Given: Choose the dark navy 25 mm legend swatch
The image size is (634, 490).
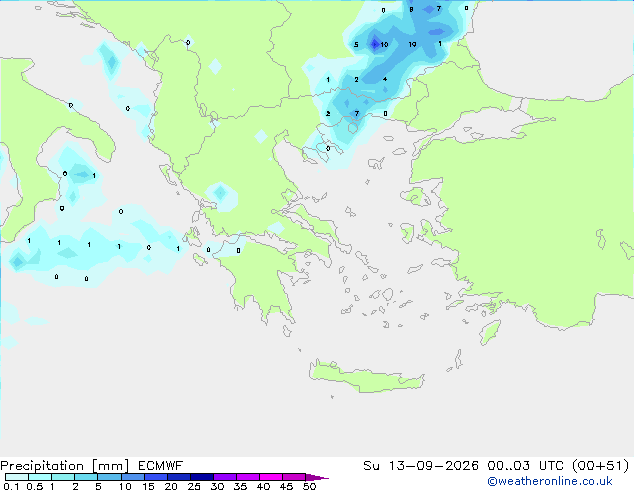Looking at the screenshot, I should [x=202, y=477].
